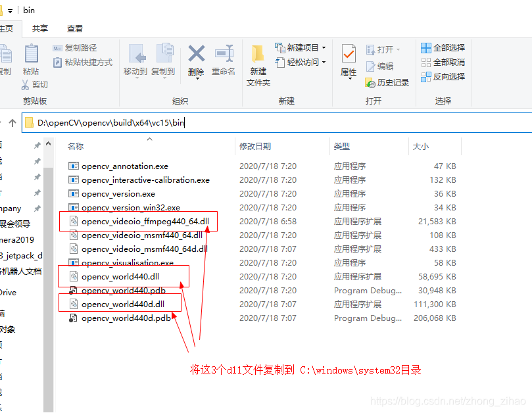Click Easy access (轻松访问) icon
The height and width of the screenshot is (413, 532).
tap(280, 62)
